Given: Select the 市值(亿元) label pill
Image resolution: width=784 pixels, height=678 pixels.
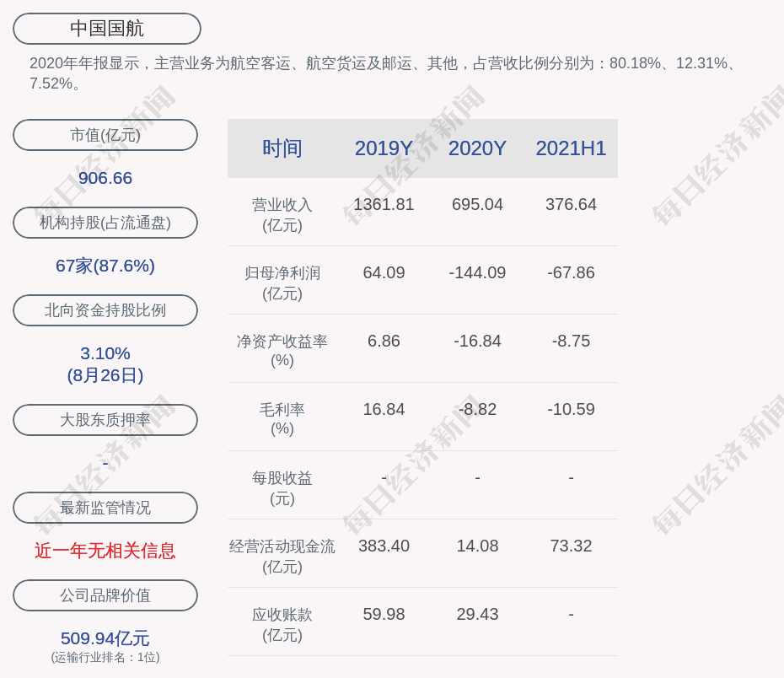Looking at the screenshot, I should pos(105,135).
